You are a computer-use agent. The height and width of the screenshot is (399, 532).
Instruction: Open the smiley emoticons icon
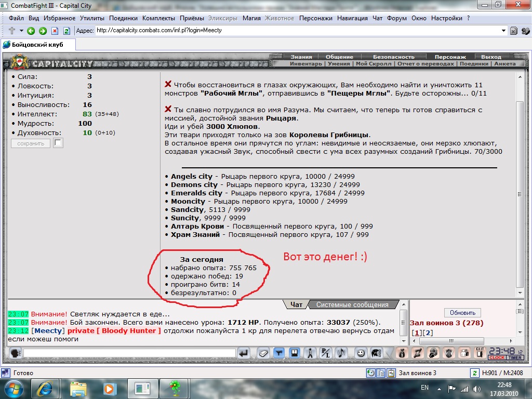tap(361, 353)
